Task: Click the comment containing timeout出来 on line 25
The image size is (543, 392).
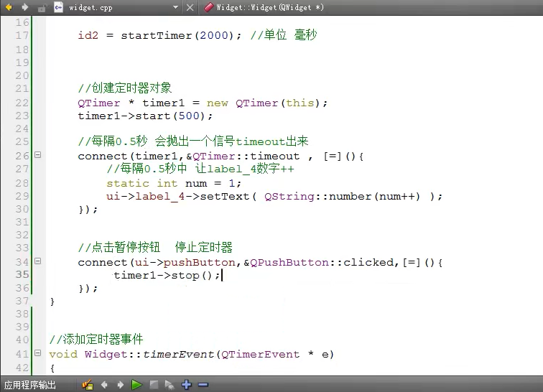Action: click(193, 141)
